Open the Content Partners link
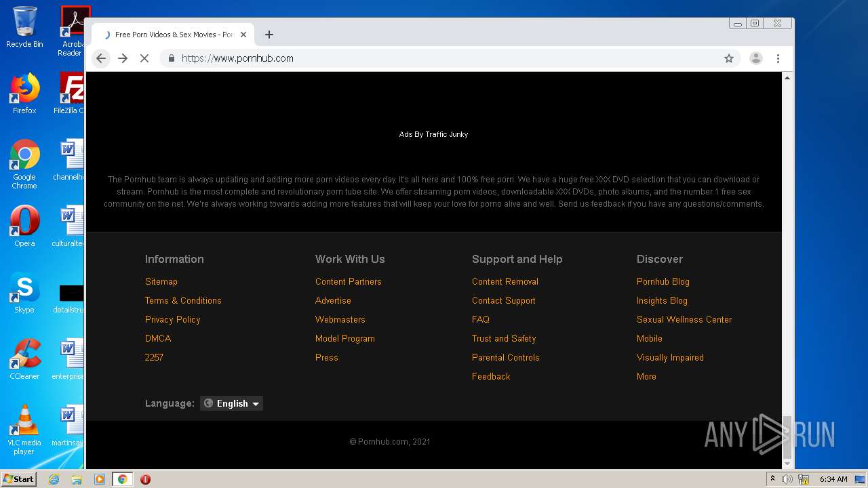This screenshot has width=868, height=488. (349, 281)
